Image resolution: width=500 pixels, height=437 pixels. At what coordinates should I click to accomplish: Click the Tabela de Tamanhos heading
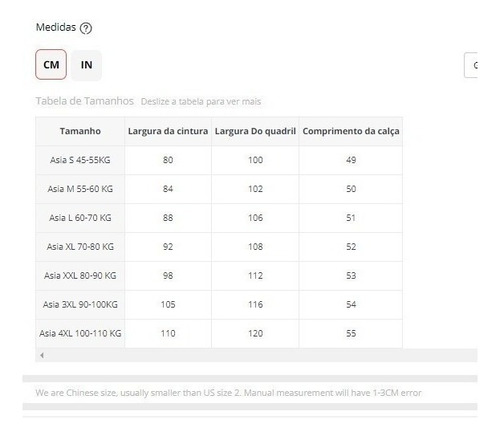tap(85, 101)
